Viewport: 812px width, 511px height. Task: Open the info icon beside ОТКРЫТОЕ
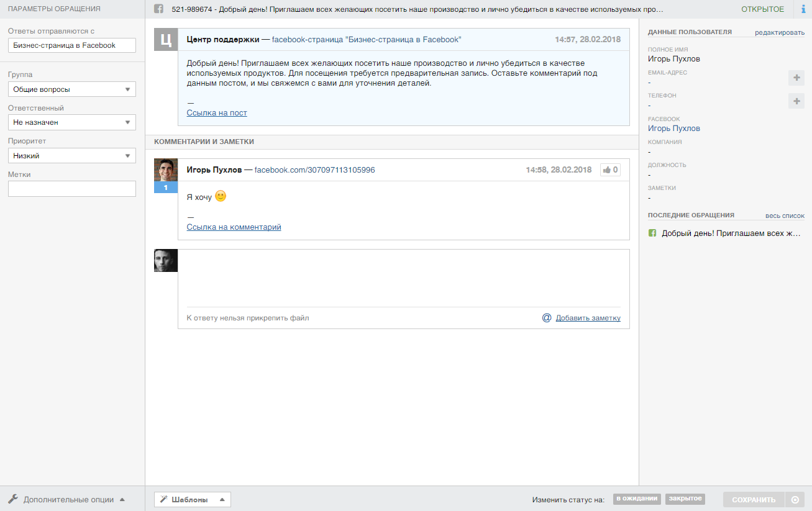(804, 9)
